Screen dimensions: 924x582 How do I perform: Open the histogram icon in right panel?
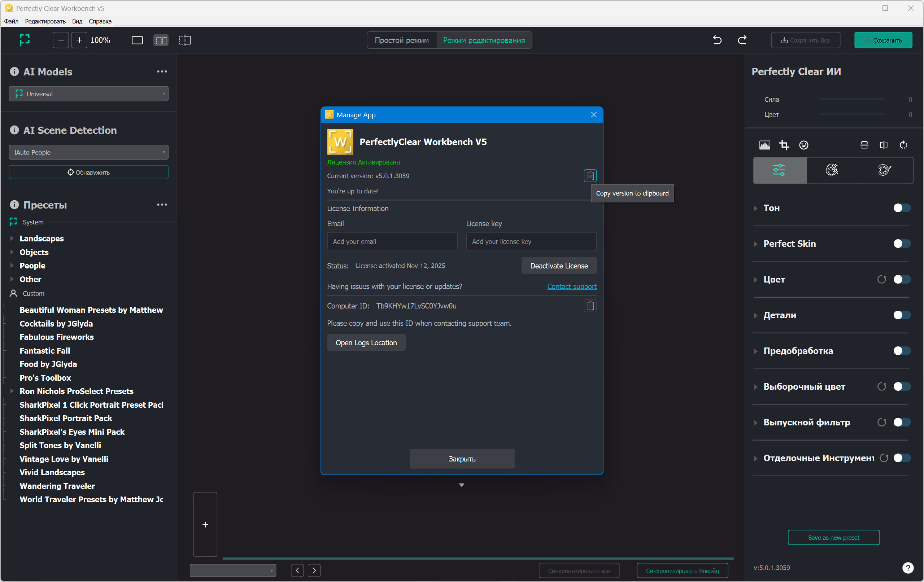(764, 145)
